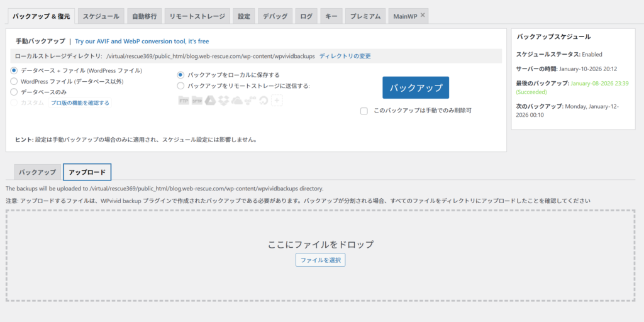Screen dimensions: 644x322
Task: Click the plus icon to add remote storage
Action: [277, 101]
